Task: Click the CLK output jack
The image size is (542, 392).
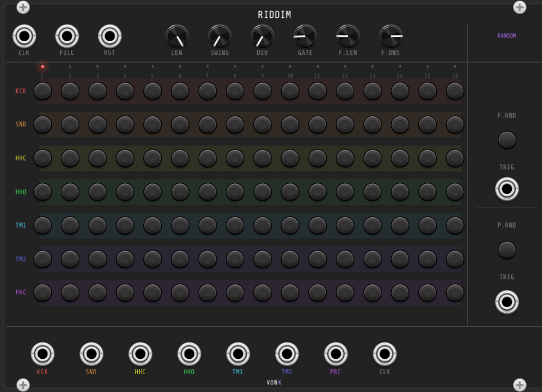Action: pyautogui.click(x=385, y=354)
